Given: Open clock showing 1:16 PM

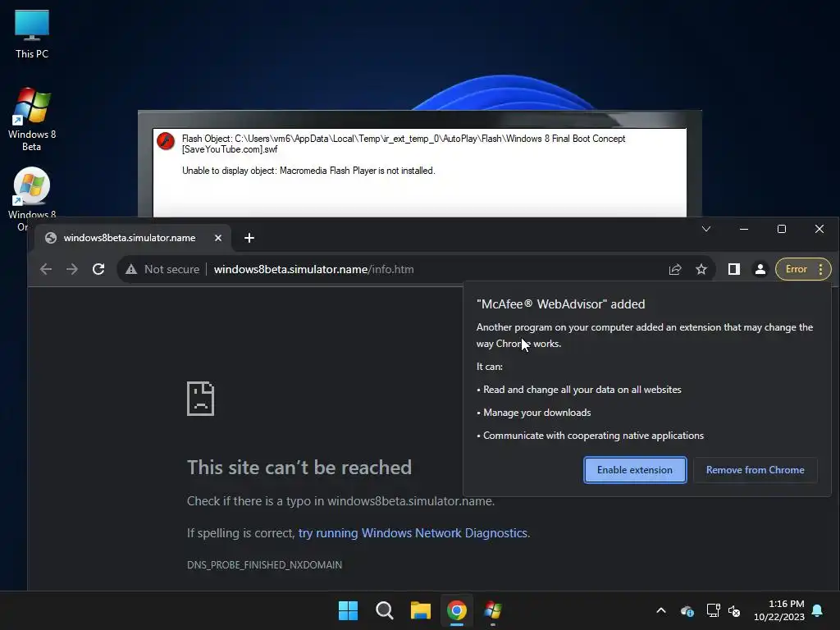Looking at the screenshot, I should click(779, 610).
